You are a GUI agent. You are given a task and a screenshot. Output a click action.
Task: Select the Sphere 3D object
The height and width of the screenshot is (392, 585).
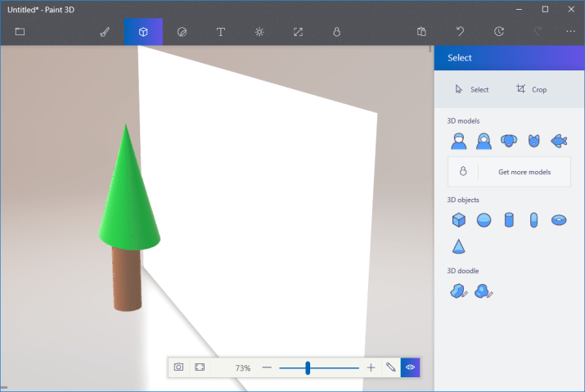coord(484,220)
